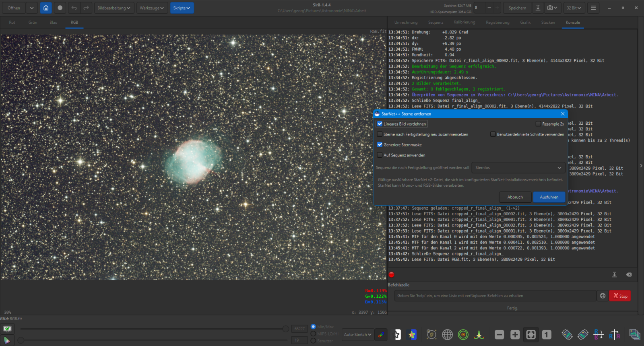Select the Benutzer radio button
Viewport: 644px width, 346px height.
pos(313,341)
